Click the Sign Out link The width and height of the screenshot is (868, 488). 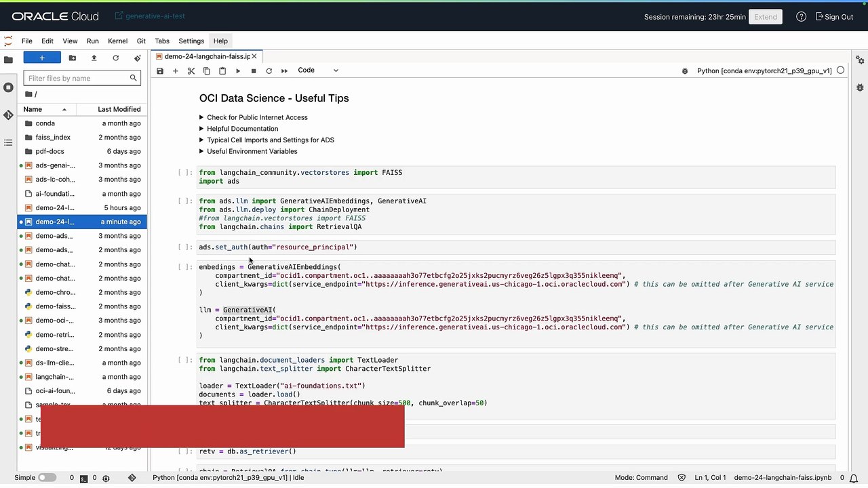pyautogui.click(x=835, y=17)
